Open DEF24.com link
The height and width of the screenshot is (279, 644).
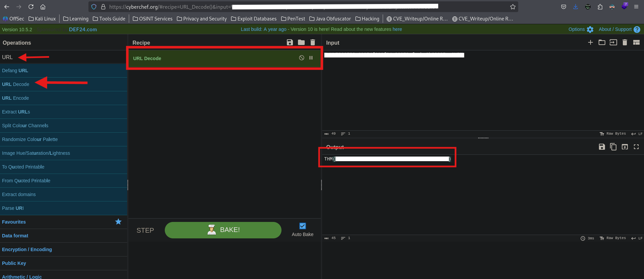(83, 30)
